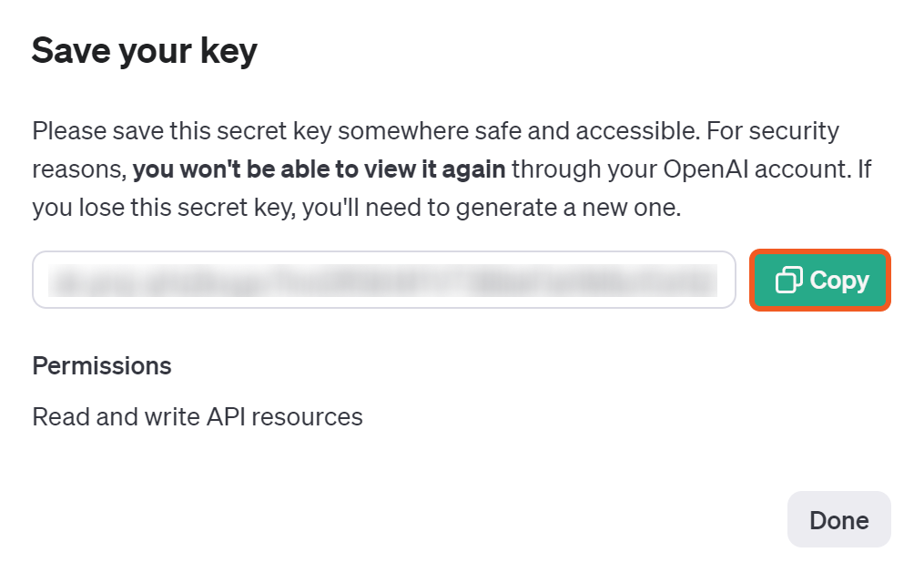Click the Permissions label

click(102, 366)
